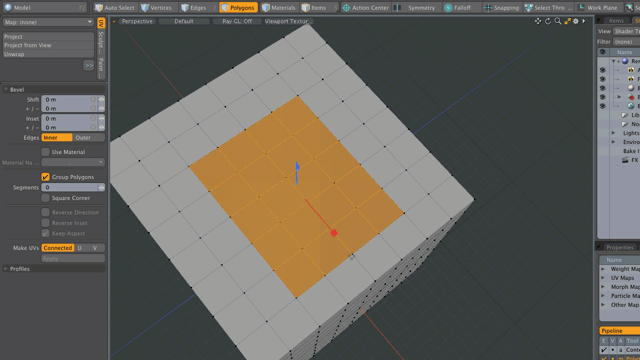Select the vertical UV tab
Viewport: 640px width, 360px height.
tap(101, 23)
